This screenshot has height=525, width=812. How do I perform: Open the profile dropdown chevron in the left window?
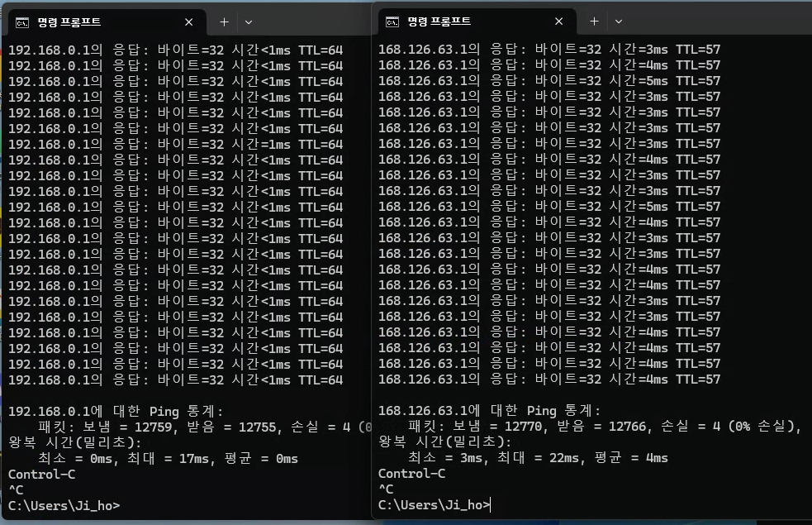[249, 22]
